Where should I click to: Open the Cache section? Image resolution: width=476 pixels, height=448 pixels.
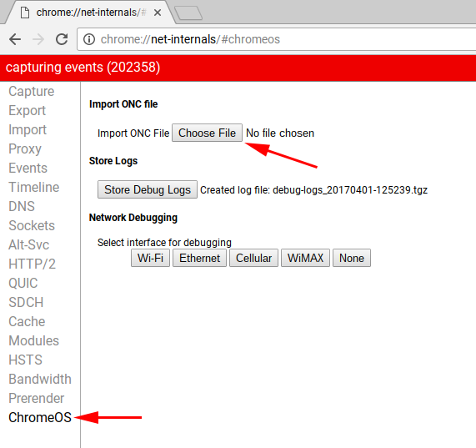pyautogui.click(x=27, y=321)
